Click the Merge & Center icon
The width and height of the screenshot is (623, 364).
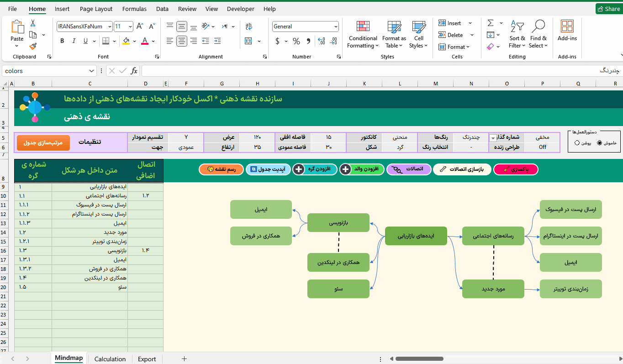tap(248, 41)
